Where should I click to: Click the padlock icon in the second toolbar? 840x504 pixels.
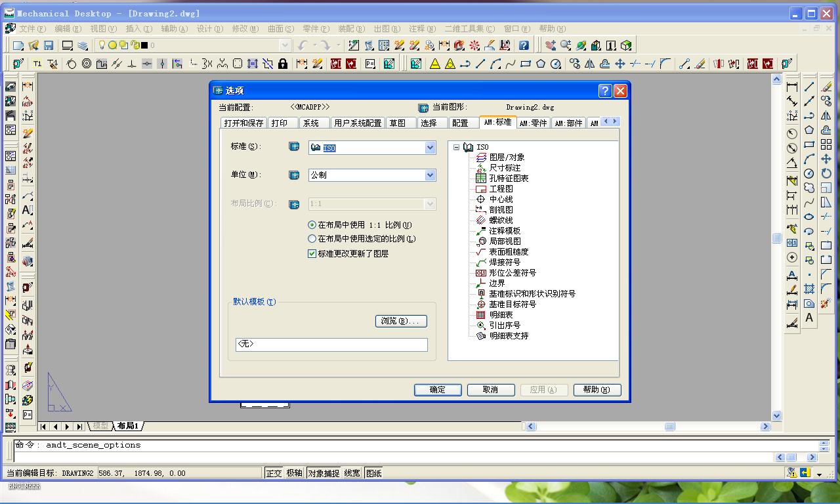coord(283,64)
